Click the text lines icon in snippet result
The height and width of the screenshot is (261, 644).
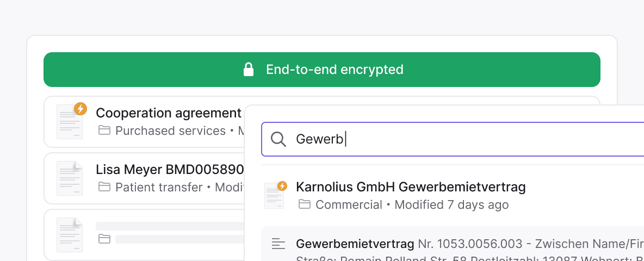pos(278,244)
